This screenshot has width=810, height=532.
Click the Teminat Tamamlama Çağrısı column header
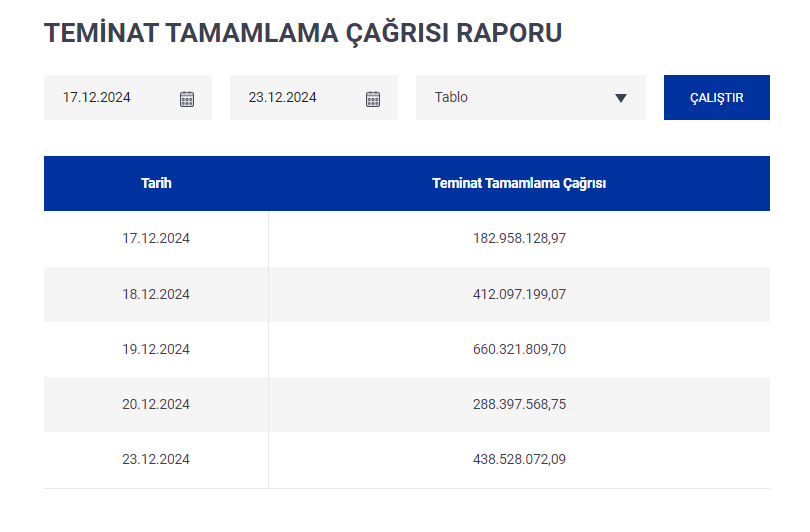(519, 183)
